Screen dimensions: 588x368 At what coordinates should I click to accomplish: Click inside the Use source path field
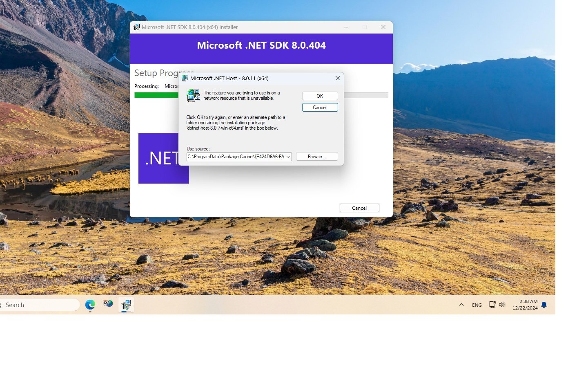pyautogui.click(x=236, y=157)
